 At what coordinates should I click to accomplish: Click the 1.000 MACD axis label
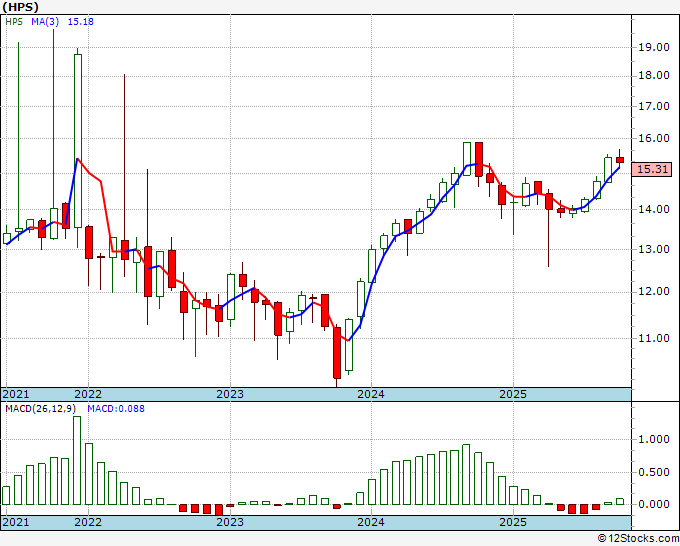(654, 439)
